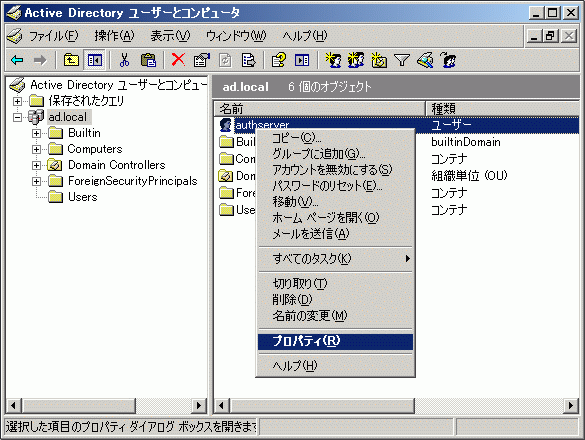The image size is (585, 440).
Task: Restore the inner MDI child window
Action: 551,36
